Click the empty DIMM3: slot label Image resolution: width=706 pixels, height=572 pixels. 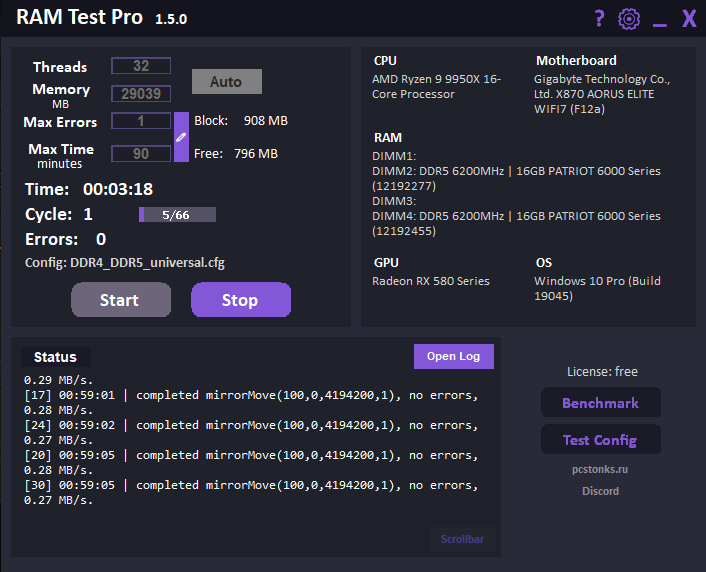pyautogui.click(x=394, y=201)
